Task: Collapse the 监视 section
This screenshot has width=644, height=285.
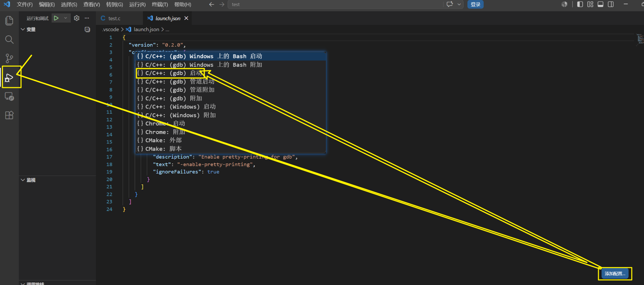Action: 23,180
